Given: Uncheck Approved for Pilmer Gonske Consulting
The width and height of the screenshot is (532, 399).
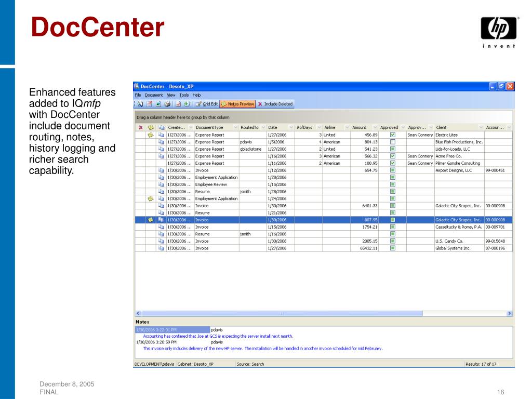Looking at the screenshot, I should click(393, 163).
